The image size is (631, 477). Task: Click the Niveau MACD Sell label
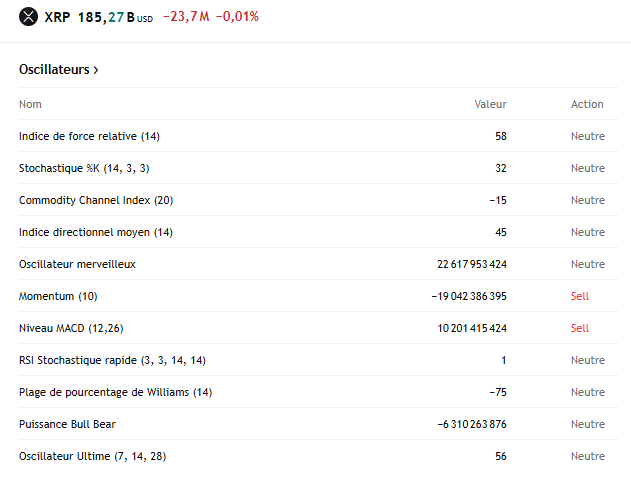point(579,328)
